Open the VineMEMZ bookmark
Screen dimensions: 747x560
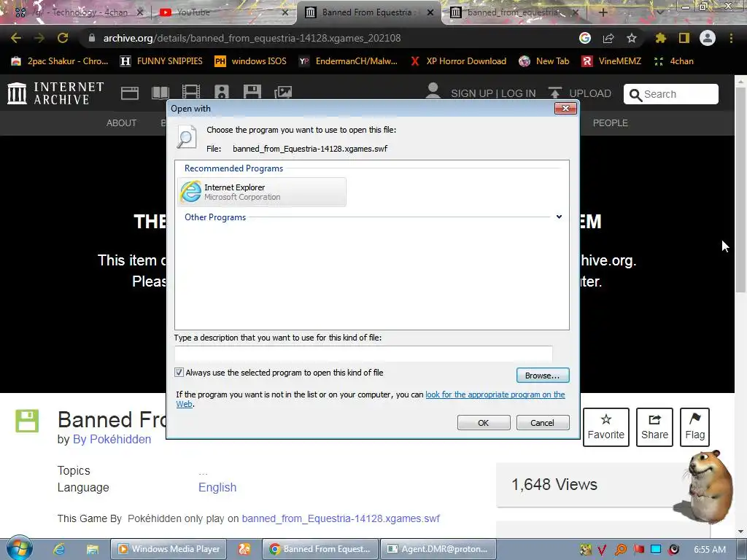(612, 61)
